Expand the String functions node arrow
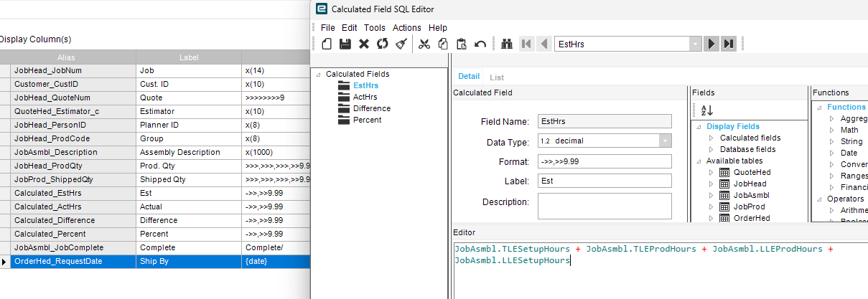The image size is (868, 299). 832,142
